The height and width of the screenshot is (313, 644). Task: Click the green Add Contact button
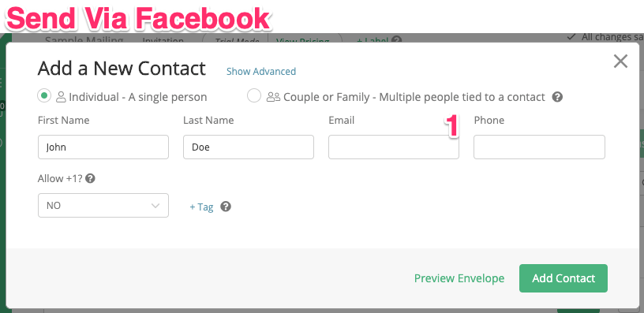pos(563,278)
